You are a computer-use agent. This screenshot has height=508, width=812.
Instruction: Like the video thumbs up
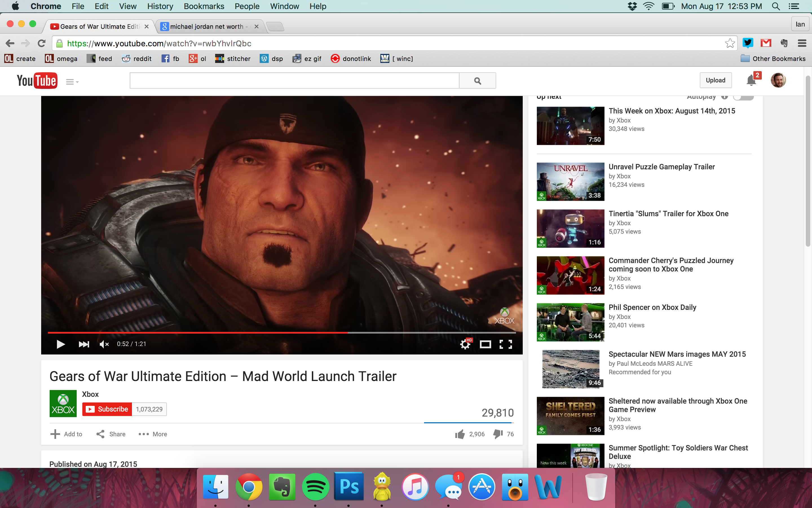click(460, 434)
